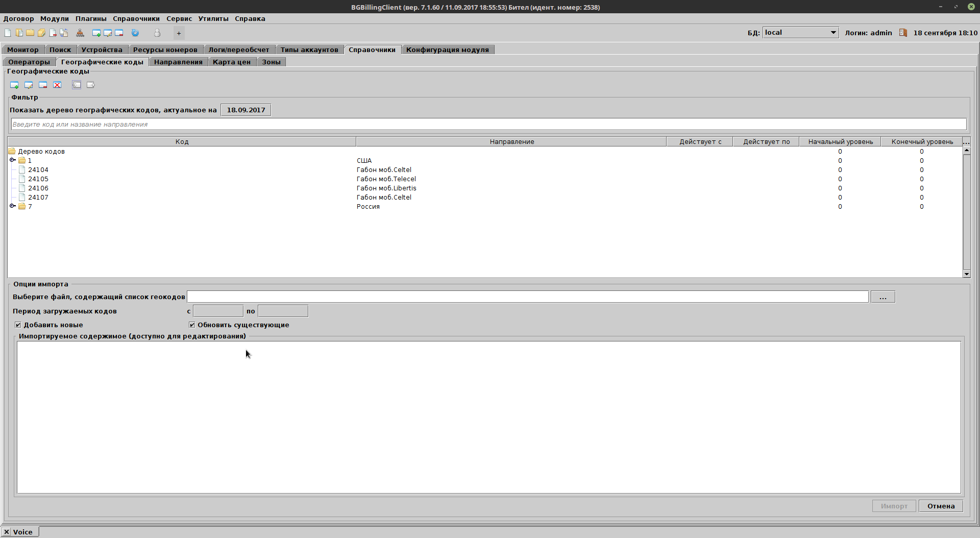Screen dimensions: 980x538
Task: Open the import geocodes icon
Action: pos(77,85)
